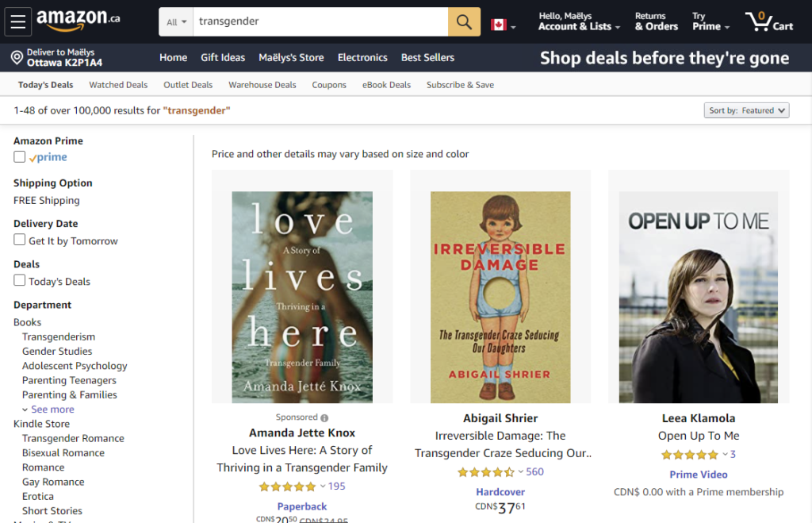Expand the rating popover arrow beside 3

point(725,454)
